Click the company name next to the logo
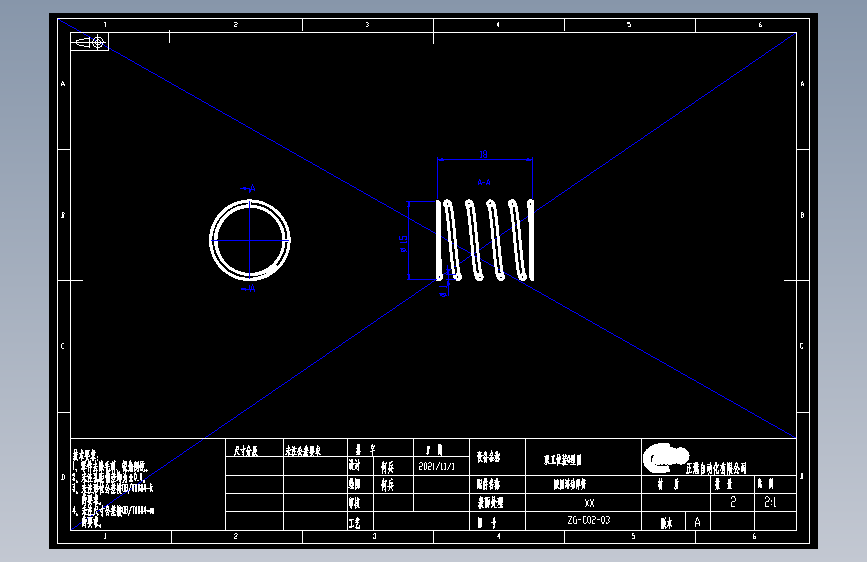Image resolution: width=867 pixels, height=562 pixels. [716, 469]
